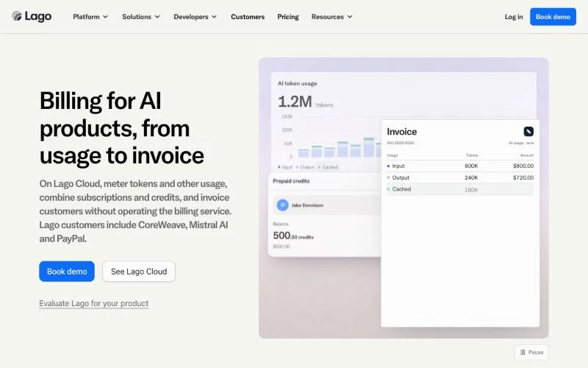This screenshot has width=588, height=368.
Task: Pause the hero animation
Action: pyautogui.click(x=531, y=353)
